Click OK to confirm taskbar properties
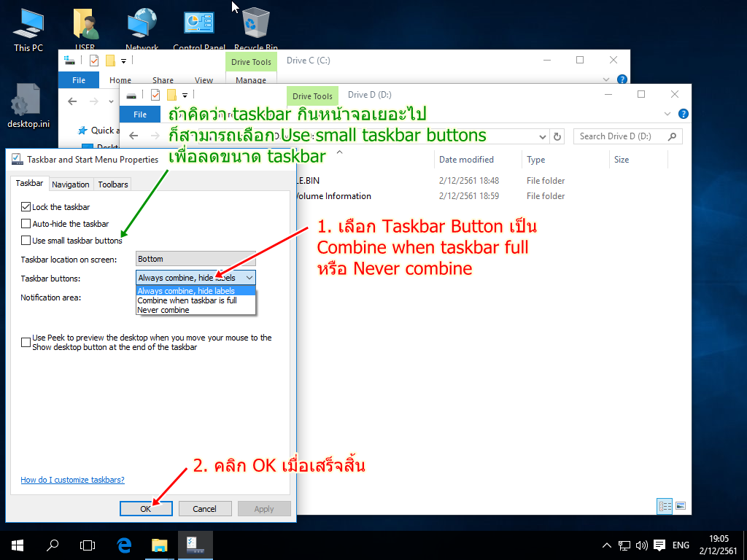Viewport: 747px width, 560px height. [x=145, y=508]
